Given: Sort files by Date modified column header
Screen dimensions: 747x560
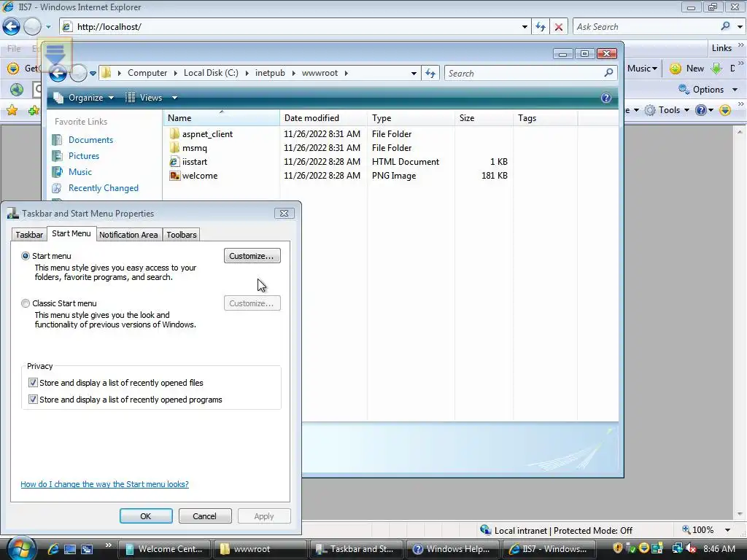Looking at the screenshot, I should (x=323, y=118).
